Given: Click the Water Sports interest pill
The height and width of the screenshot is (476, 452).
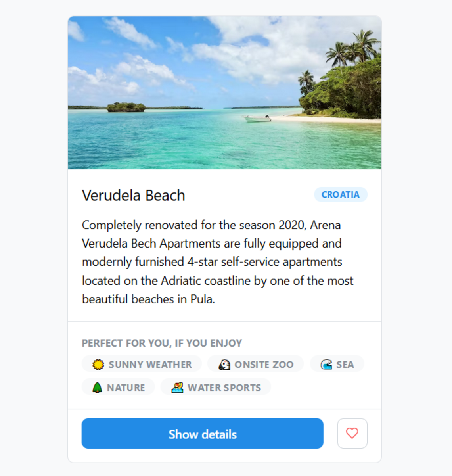Looking at the screenshot, I should point(216,387).
